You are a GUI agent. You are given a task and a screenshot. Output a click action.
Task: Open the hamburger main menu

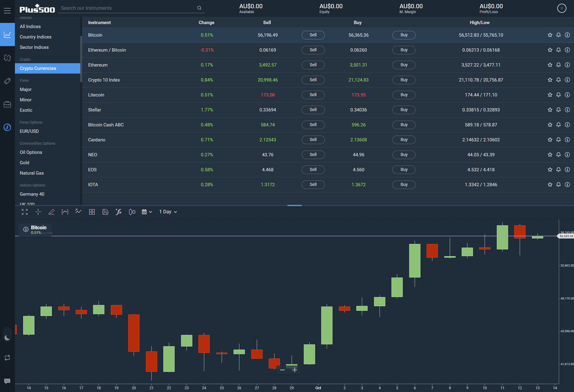tap(7, 10)
